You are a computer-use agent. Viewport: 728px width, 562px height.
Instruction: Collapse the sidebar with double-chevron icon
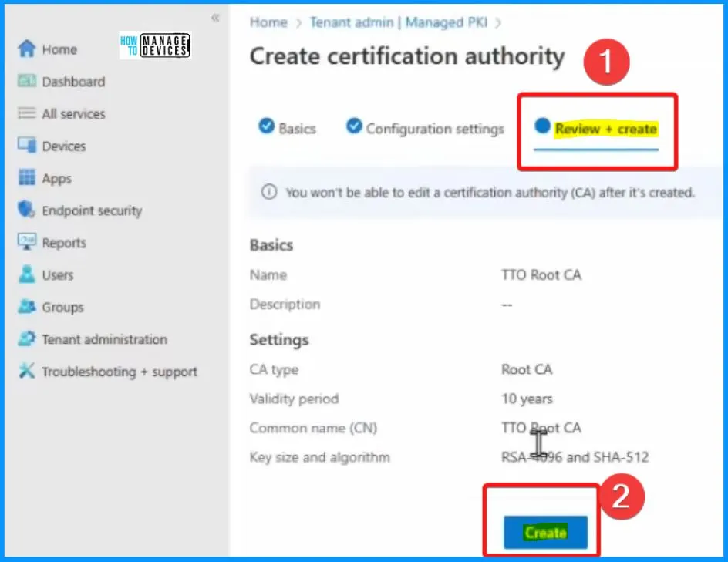click(x=215, y=18)
